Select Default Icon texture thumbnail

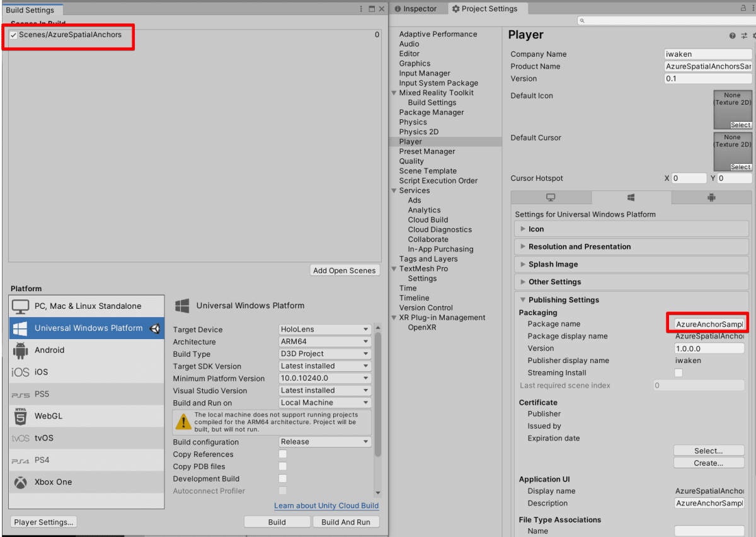pos(733,110)
